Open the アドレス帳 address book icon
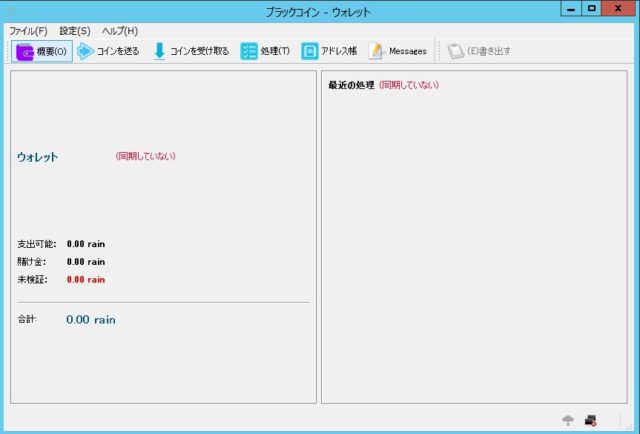640x434 pixels. pos(310,51)
